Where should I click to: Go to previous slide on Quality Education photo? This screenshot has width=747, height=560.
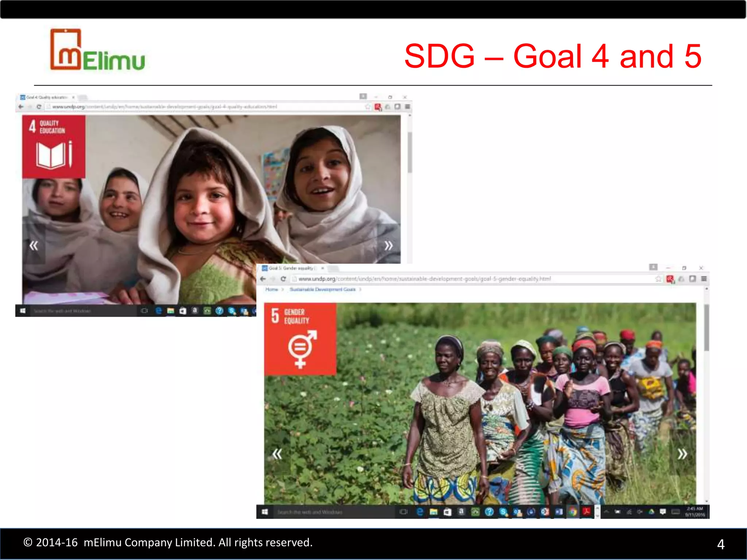[34, 245]
